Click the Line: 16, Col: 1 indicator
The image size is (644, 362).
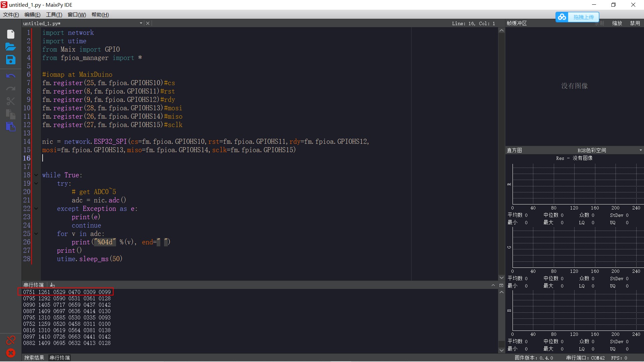point(473,23)
